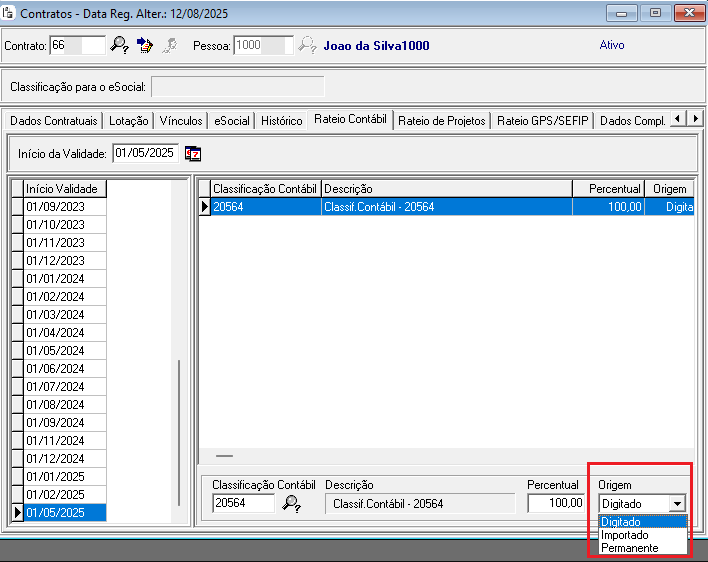Image resolution: width=708 pixels, height=562 pixels.
Task: Expand the Origem combo box arrow
Action: pyautogui.click(x=677, y=504)
